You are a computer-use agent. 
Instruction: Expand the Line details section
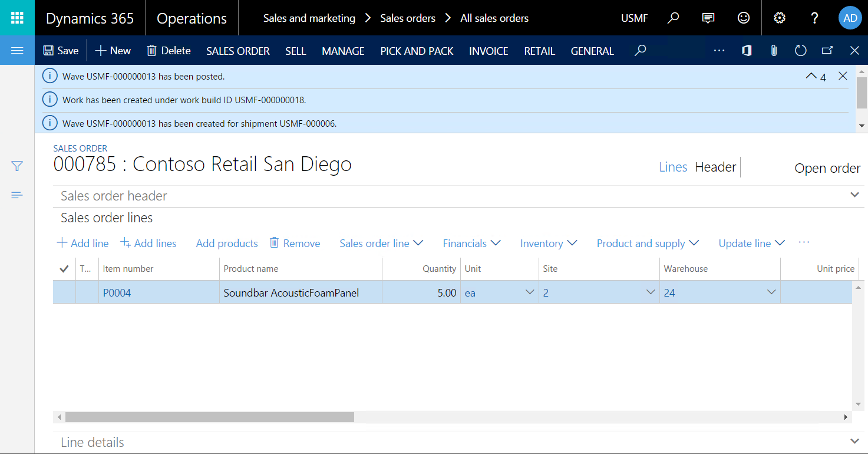point(458,442)
